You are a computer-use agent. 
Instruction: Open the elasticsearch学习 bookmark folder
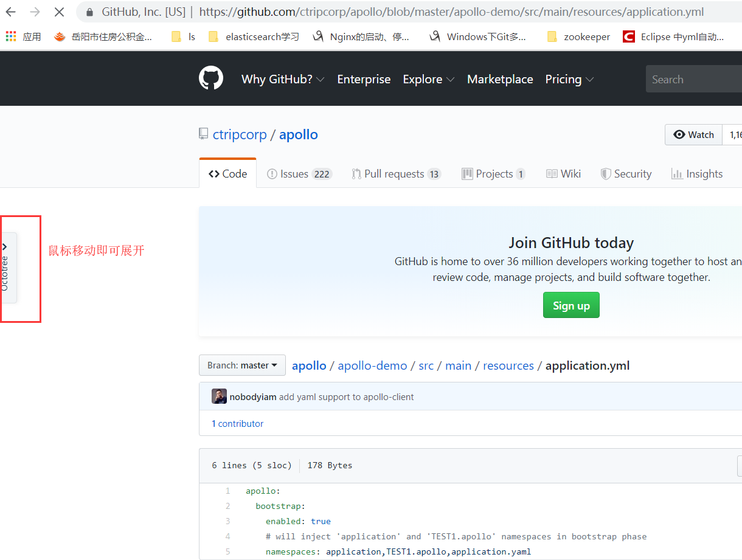pos(254,36)
